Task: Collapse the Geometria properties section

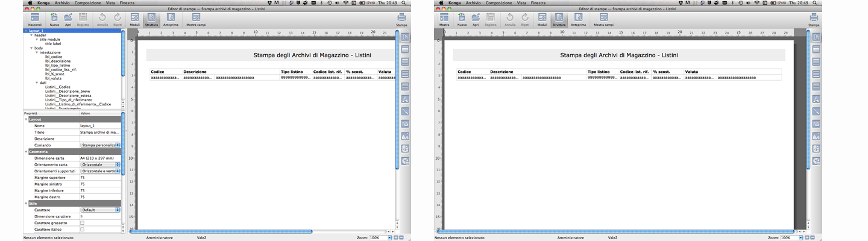Action: click(x=27, y=152)
